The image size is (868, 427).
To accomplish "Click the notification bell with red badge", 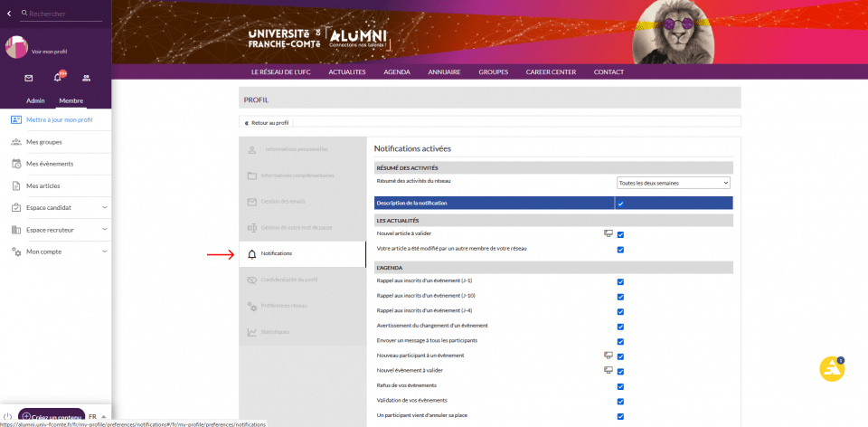I will [57, 79].
